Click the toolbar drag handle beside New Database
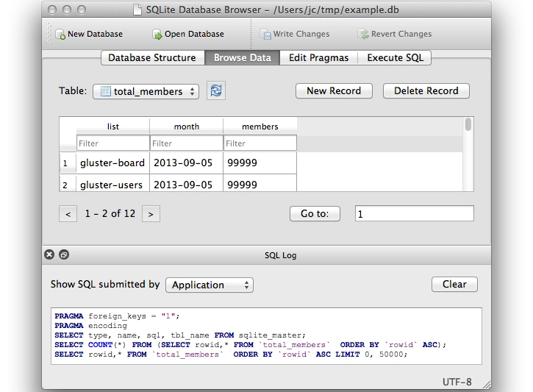The image size is (533, 392). tap(49, 33)
